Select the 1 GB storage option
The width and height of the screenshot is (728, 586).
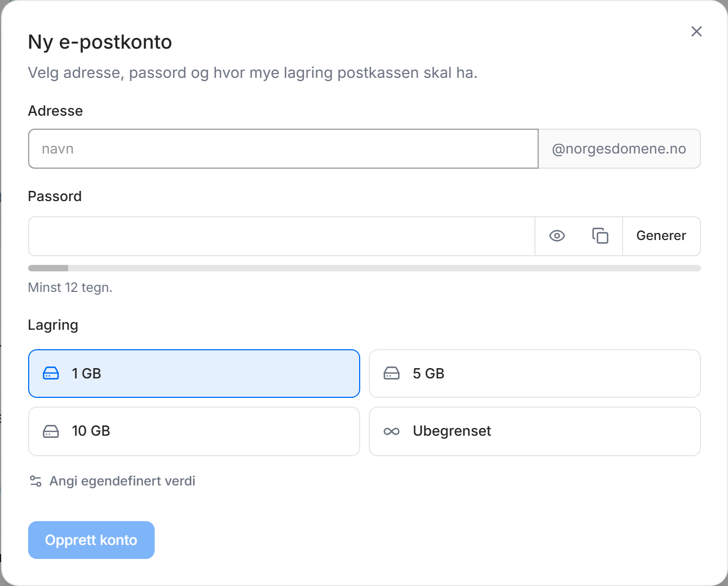point(194,374)
